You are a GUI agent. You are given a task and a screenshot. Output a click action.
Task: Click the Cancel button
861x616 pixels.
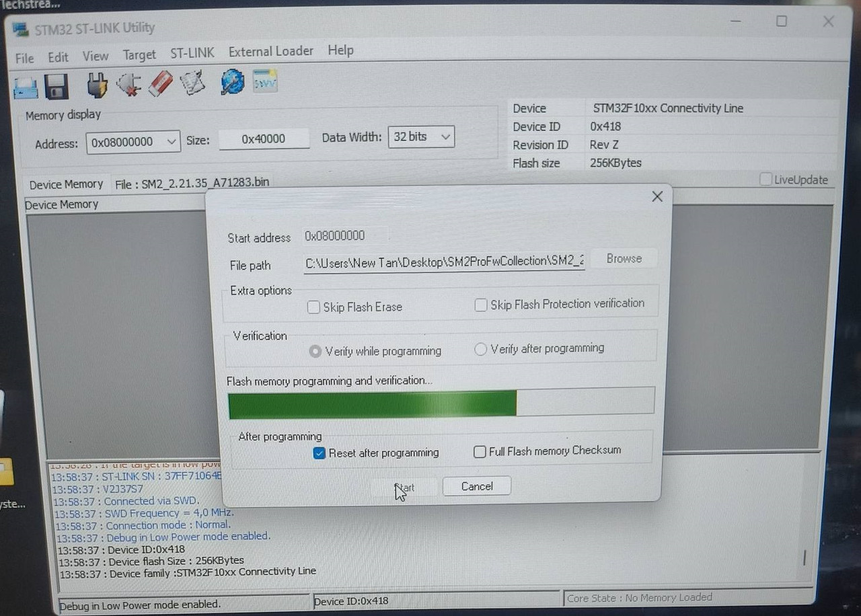click(477, 486)
